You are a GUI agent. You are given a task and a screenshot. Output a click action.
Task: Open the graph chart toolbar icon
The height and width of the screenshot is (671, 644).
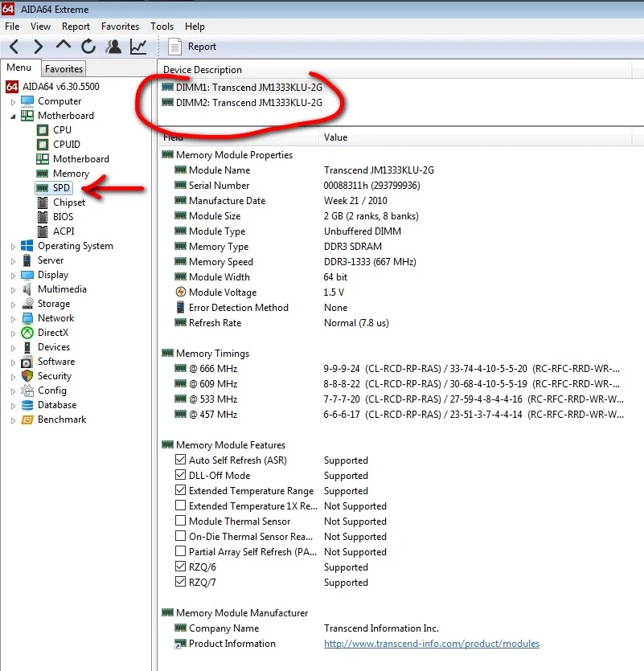(138, 47)
